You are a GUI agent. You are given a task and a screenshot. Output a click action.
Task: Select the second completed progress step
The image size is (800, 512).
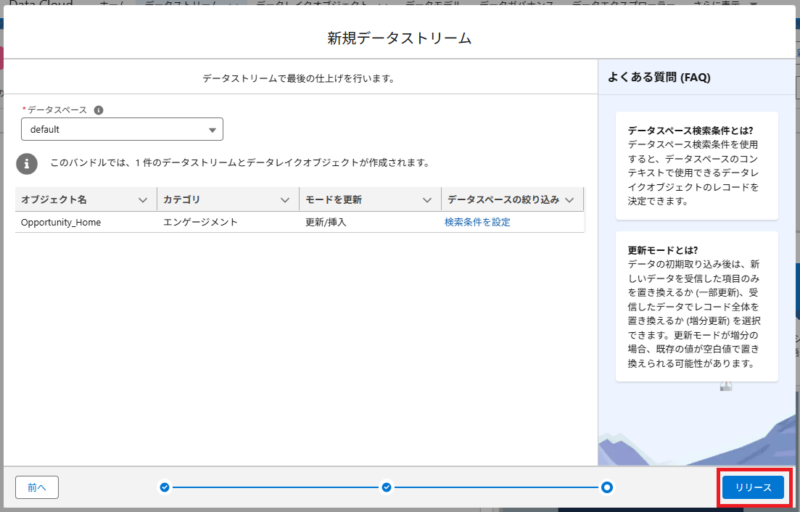(386, 487)
